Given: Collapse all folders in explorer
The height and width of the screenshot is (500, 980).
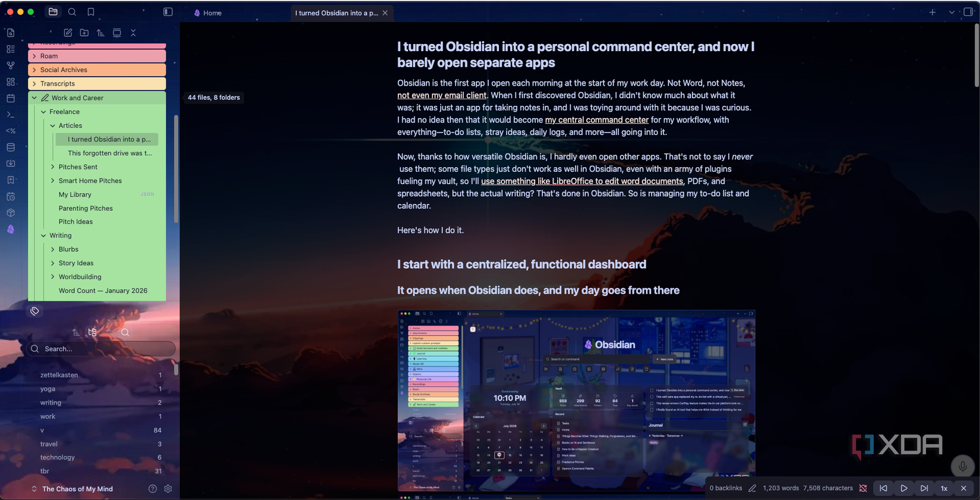Looking at the screenshot, I should (x=133, y=33).
